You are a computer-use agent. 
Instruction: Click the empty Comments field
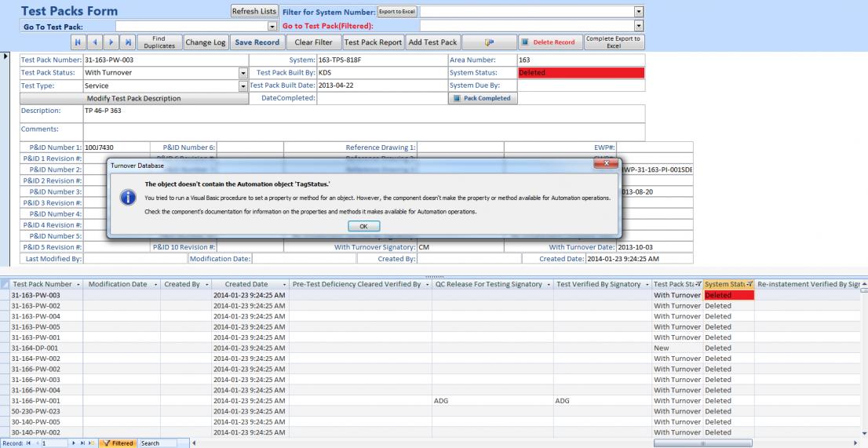pos(363,132)
